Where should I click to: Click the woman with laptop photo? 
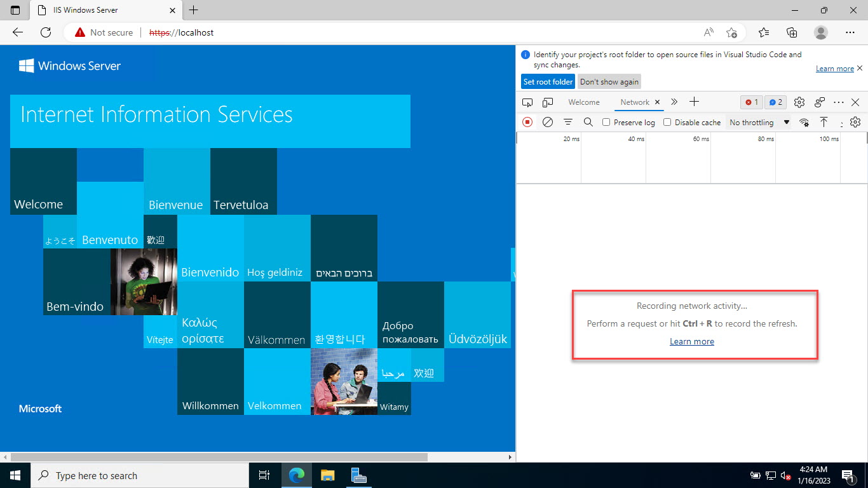(144, 281)
